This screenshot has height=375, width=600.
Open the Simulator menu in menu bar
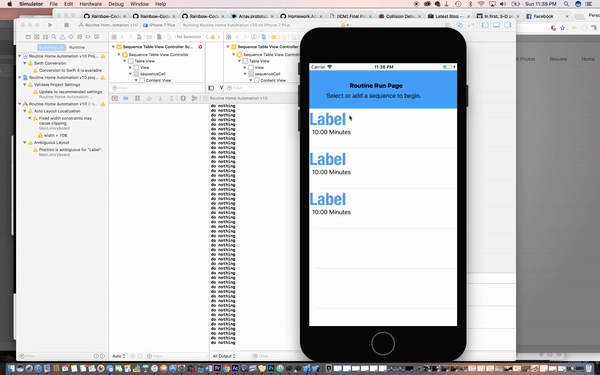[x=31, y=4]
